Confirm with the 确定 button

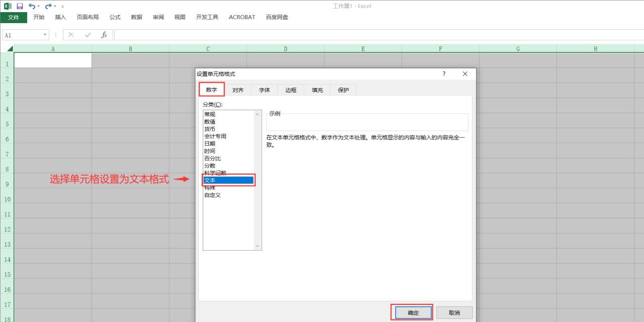413,312
